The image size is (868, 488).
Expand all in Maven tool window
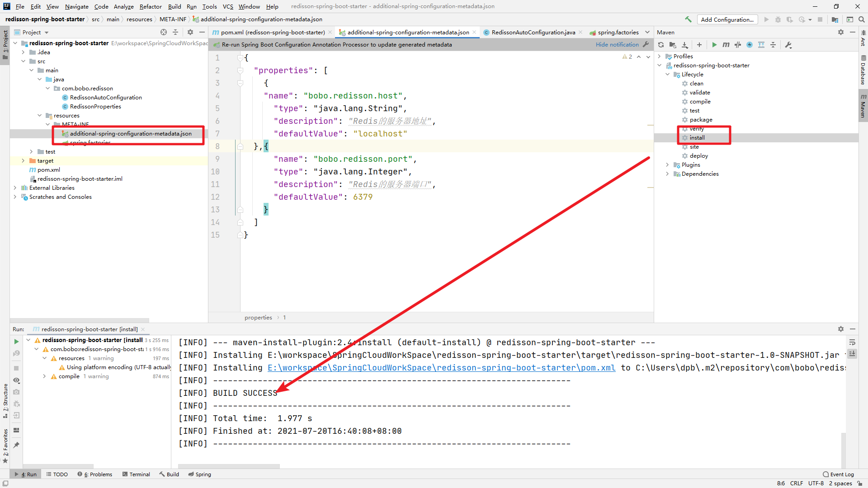(x=761, y=45)
